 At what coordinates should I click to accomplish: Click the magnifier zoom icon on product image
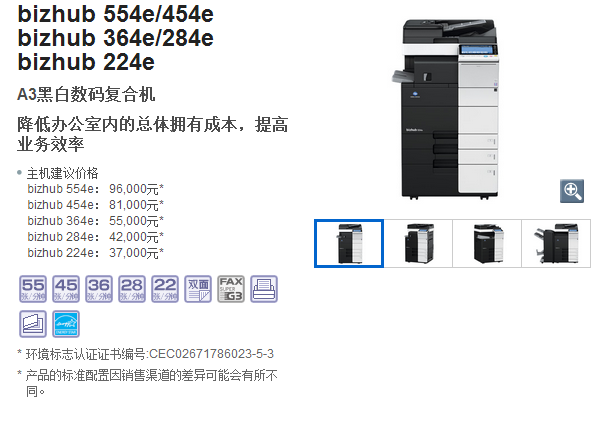(571, 191)
